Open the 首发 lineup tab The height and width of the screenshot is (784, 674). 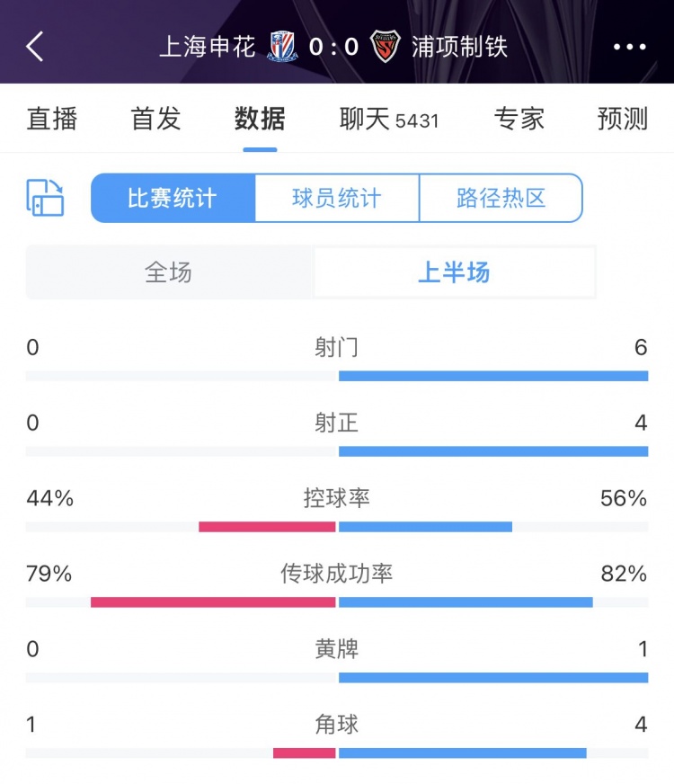156,119
